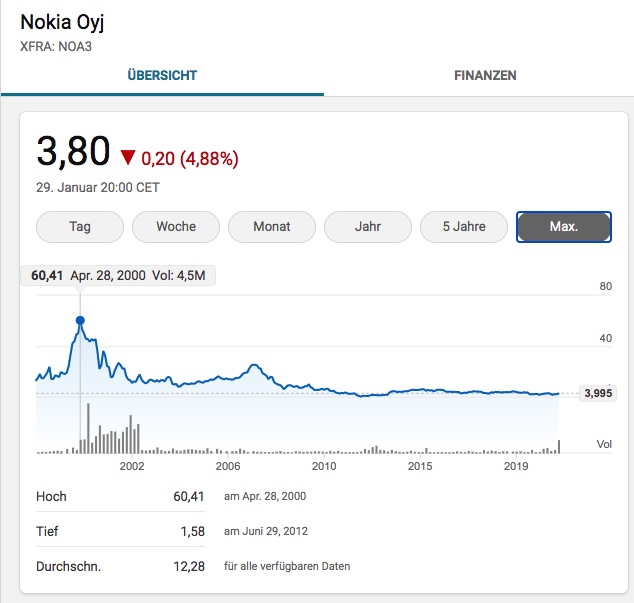Click the 2015 label on chart axis

pos(420,466)
